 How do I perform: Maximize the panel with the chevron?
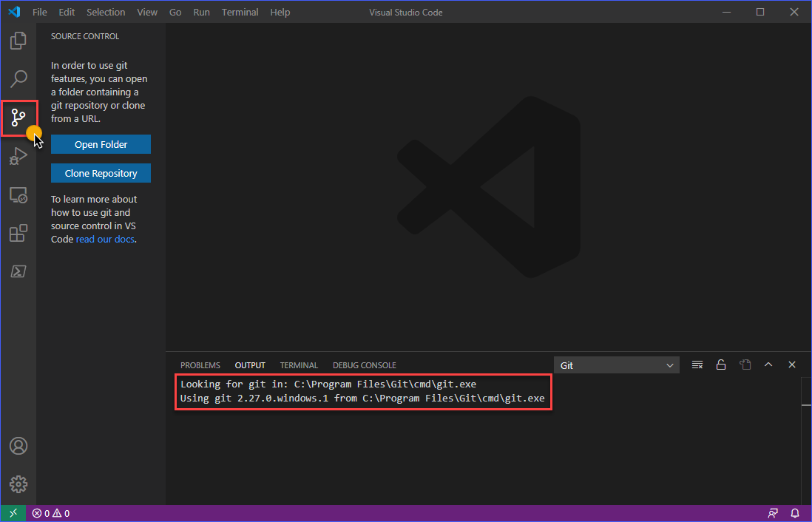click(x=768, y=365)
